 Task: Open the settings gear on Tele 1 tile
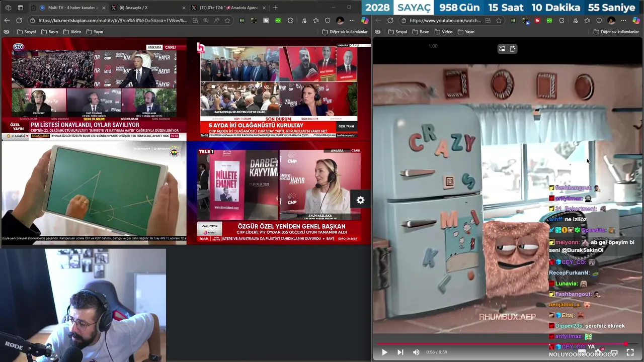360,200
